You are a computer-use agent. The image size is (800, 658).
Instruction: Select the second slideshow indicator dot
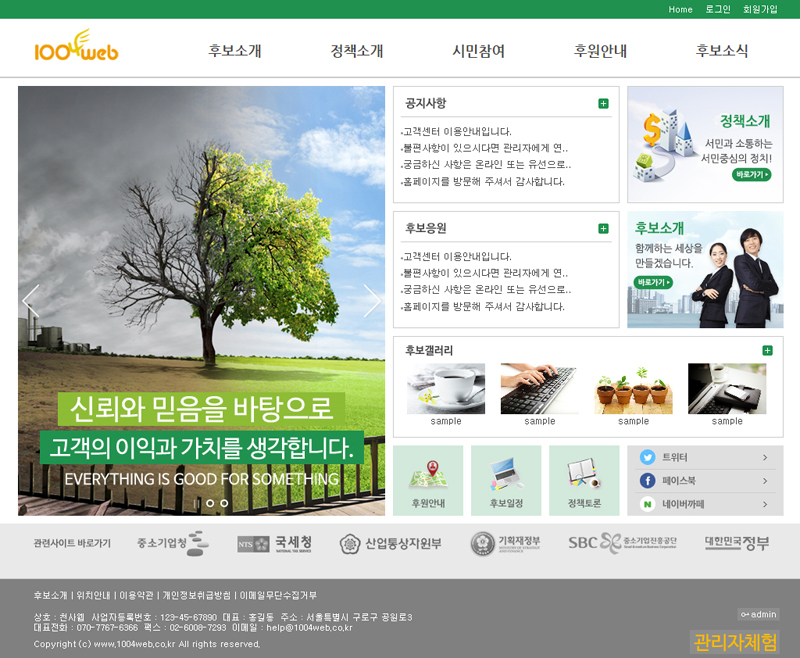(x=224, y=503)
